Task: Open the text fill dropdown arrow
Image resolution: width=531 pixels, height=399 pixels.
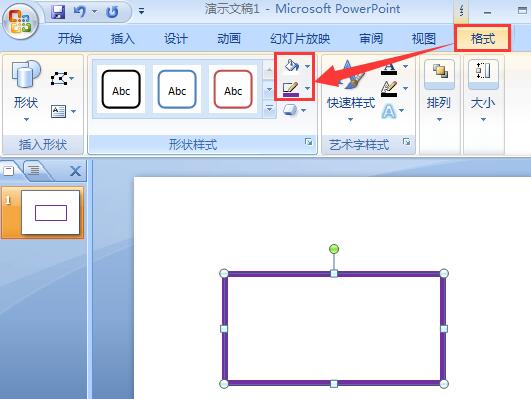Action: coord(405,66)
